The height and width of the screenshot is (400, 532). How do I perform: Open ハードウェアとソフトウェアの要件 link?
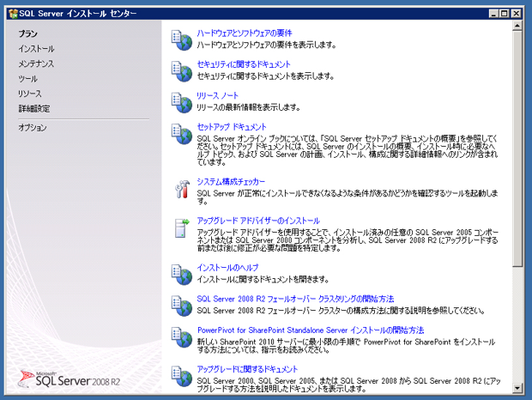pos(245,33)
